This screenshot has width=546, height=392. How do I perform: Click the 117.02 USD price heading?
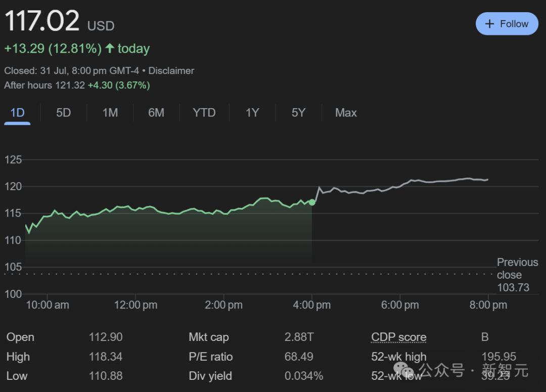tap(42, 21)
